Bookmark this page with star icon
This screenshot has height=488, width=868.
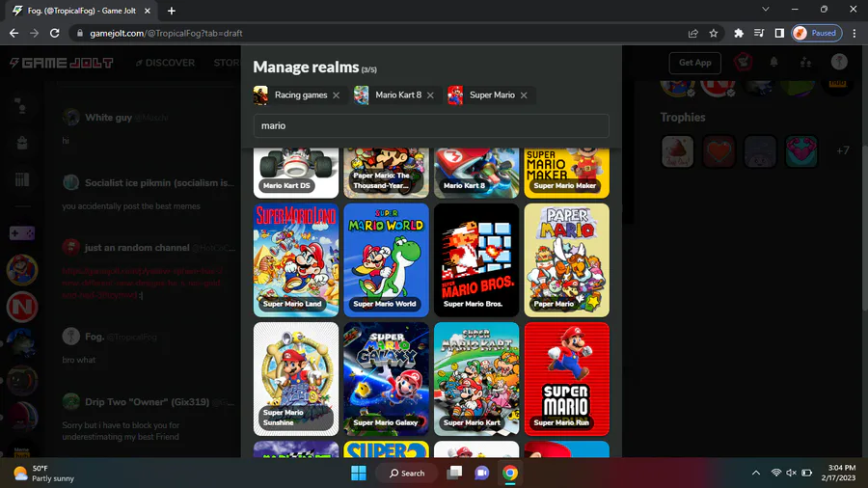[714, 33]
